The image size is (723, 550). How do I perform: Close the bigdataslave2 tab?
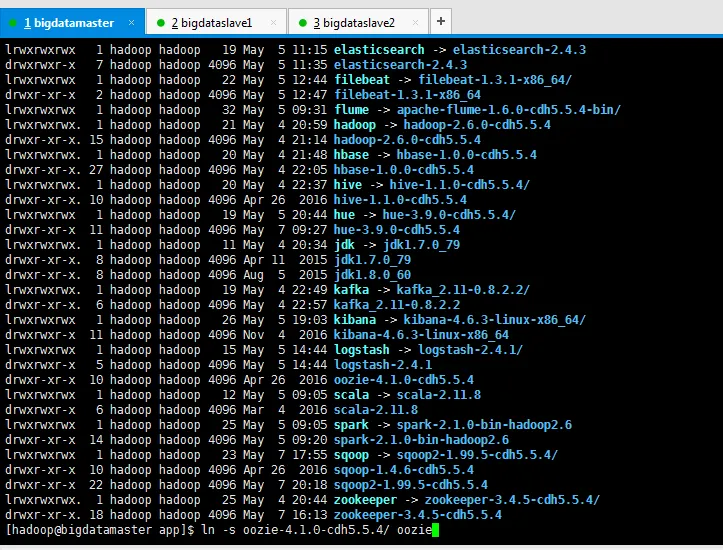click(x=415, y=23)
